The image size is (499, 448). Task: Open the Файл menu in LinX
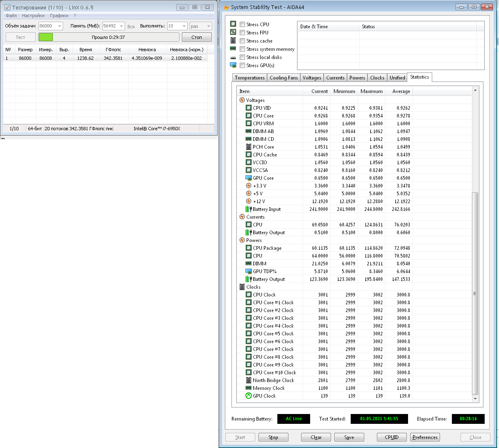point(11,16)
